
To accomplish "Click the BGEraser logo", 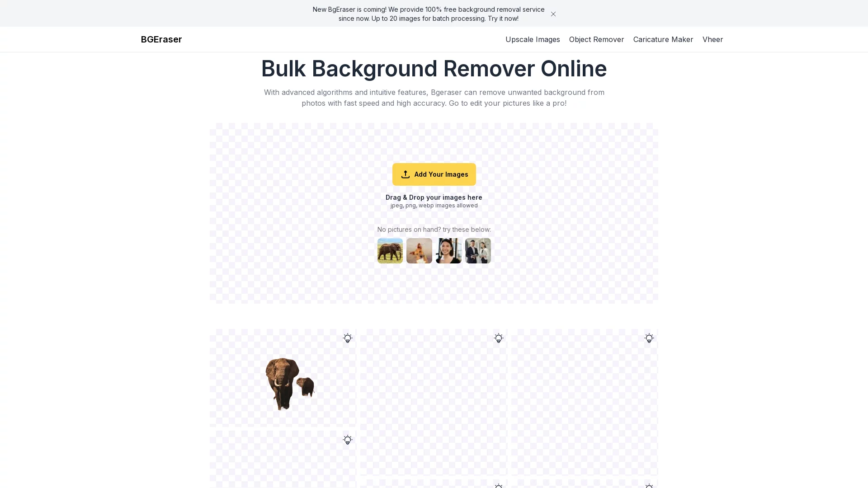I will click(x=161, y=39).
